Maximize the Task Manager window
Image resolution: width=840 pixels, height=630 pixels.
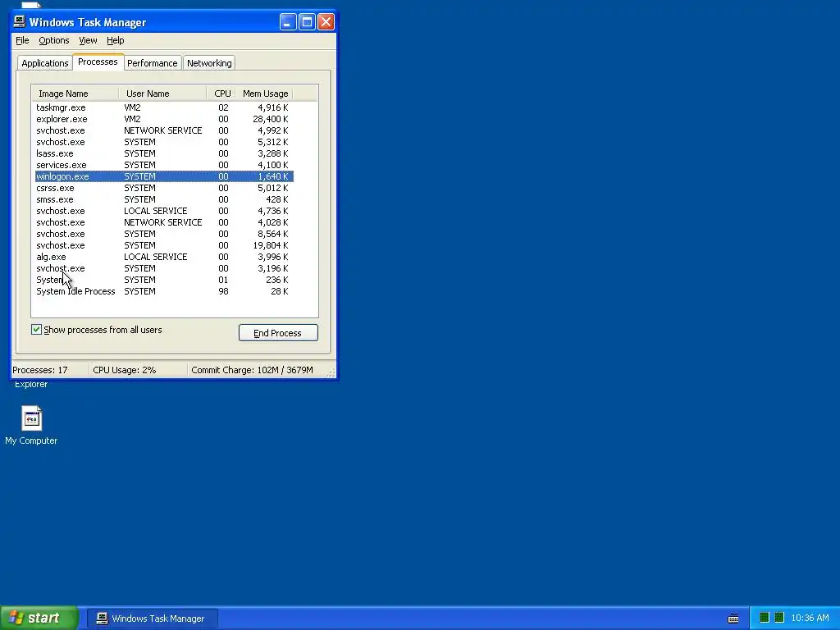click(307, 22)
